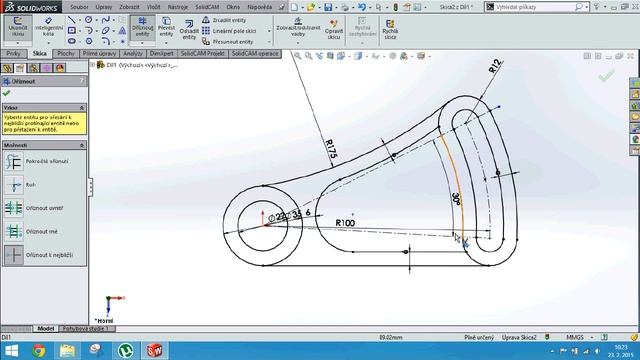The image size is (640, 360).
Task: Click the Rebuild traffic light icon
Action: click(395, 7)
